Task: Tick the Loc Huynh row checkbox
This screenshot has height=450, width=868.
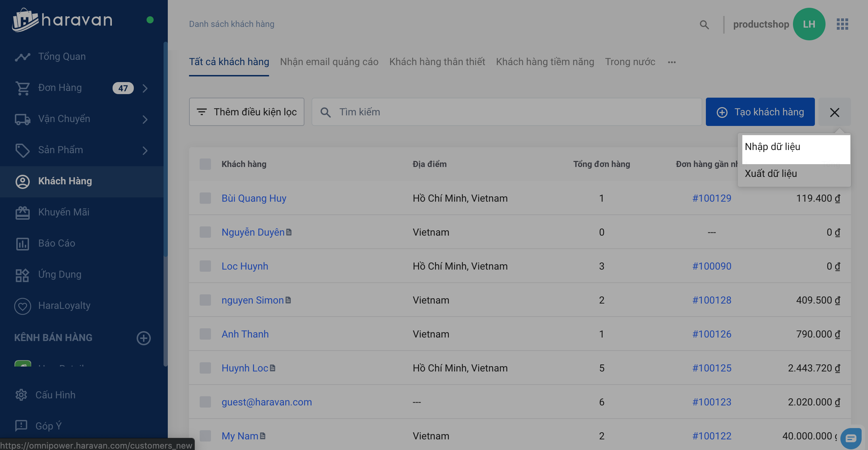Action: [x=205, y=266]
